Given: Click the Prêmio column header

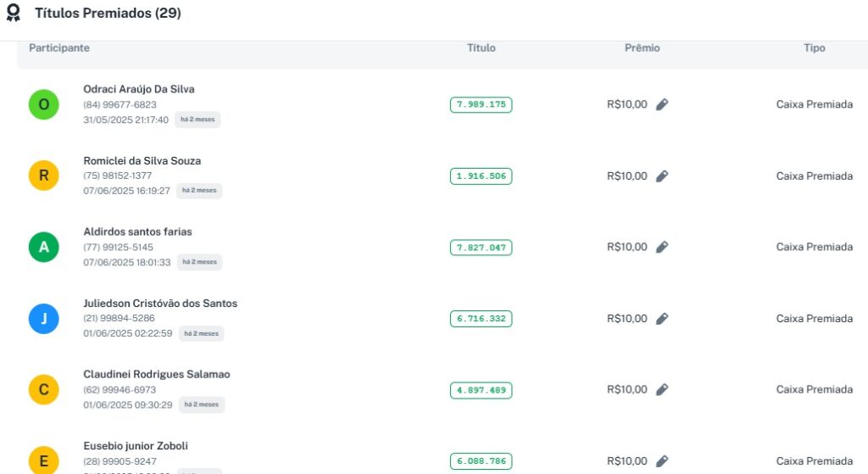Looking at the screenshot, I should [643, 48].
